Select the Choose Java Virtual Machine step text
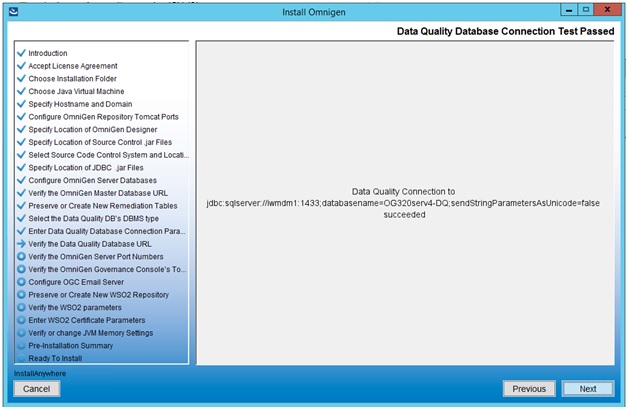Screen dimensions: 628x409 [76, 91]
